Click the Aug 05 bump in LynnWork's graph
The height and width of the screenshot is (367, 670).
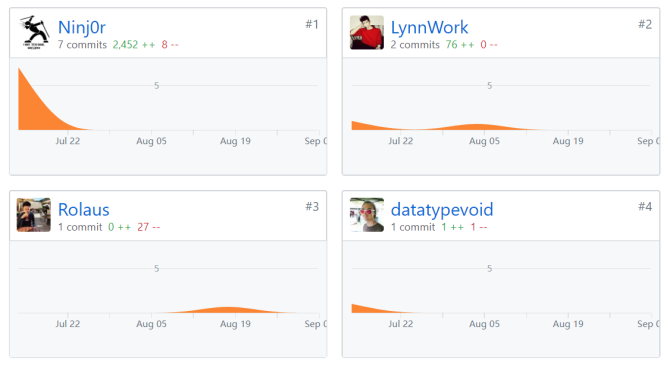coord(478,127)
